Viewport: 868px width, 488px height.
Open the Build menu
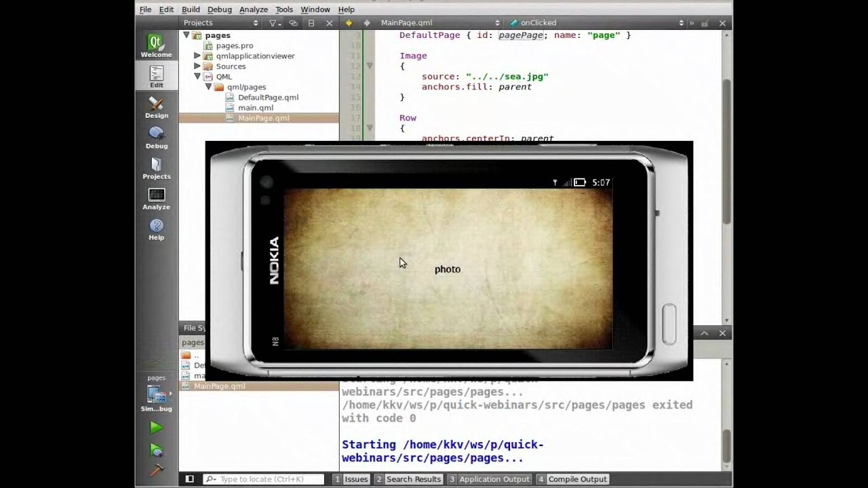pos(191,9)
